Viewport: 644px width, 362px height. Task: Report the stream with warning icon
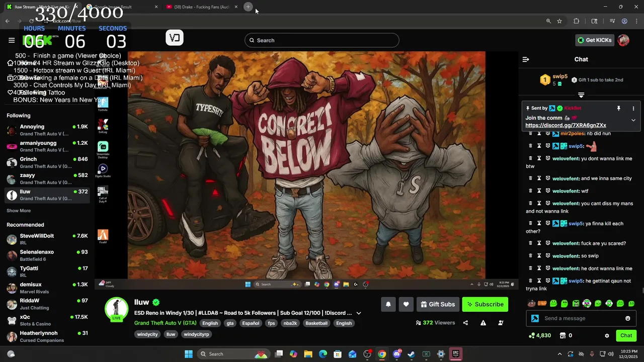point(483,323)
